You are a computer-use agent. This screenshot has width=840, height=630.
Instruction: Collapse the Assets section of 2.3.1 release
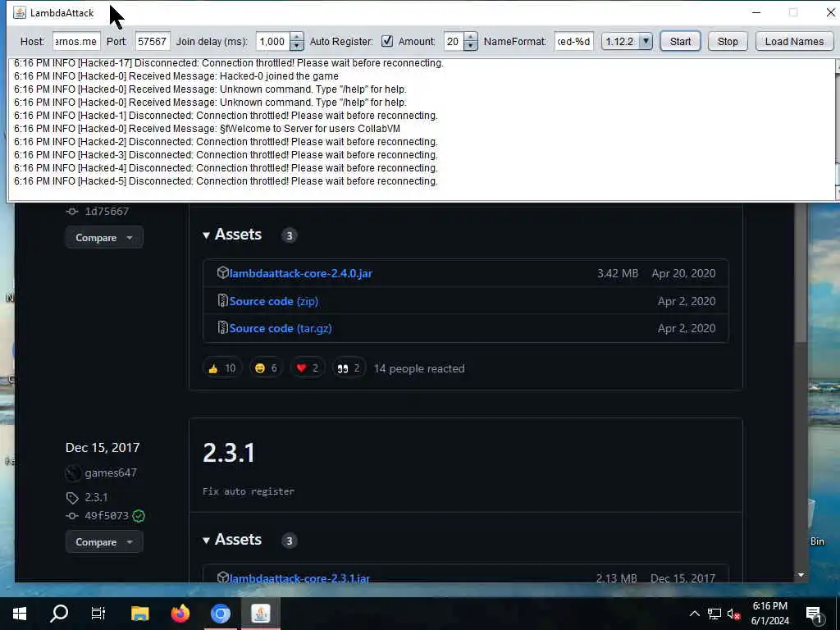pyautogui.click(x=232, y=540)
